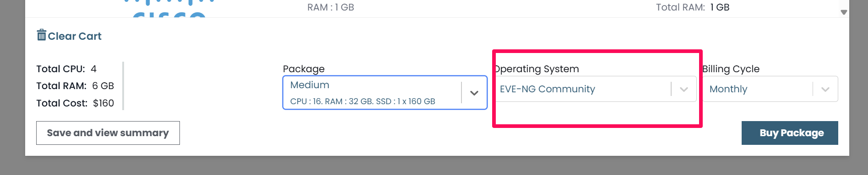Click the Total RAM 6 GB summary line
Screen dimensions: 868x175
click(x=75, y=86)
